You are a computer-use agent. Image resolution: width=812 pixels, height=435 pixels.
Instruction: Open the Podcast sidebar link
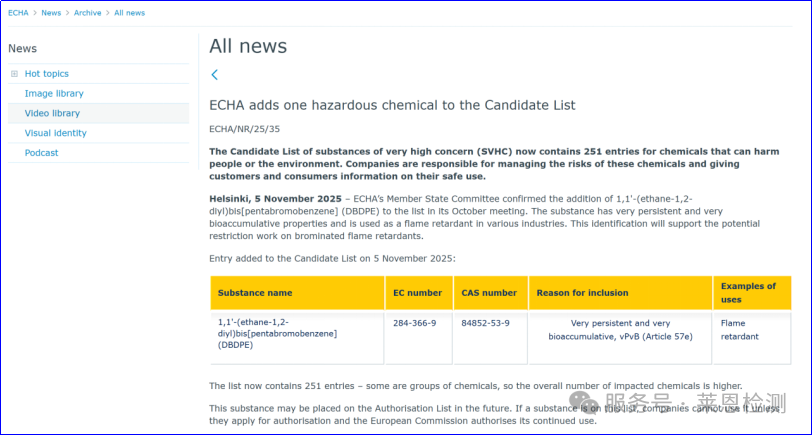point(41,153)
